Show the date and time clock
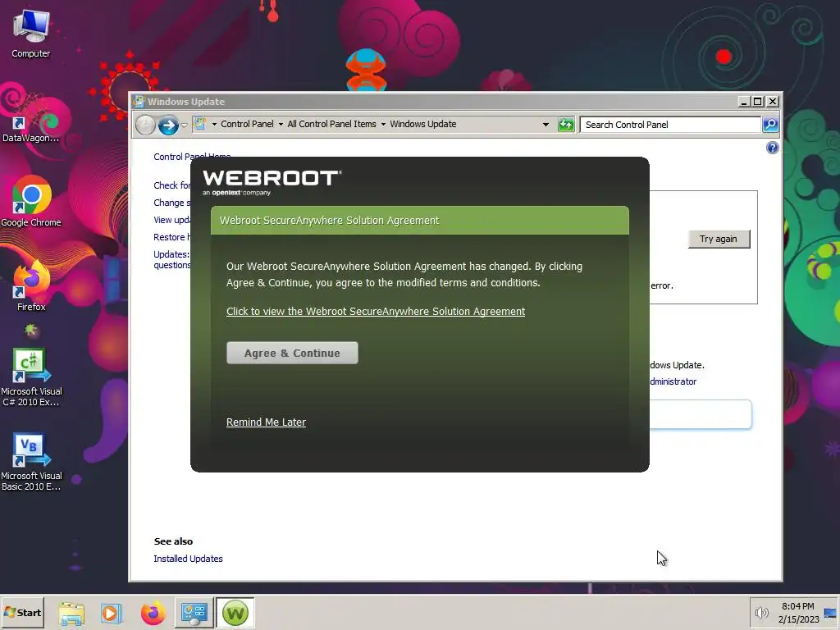 (x=797, y=612)
